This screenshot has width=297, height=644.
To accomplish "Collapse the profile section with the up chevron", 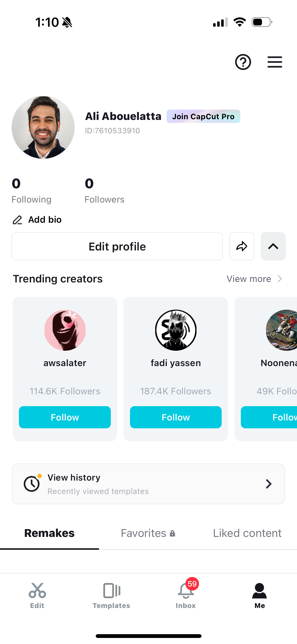I will 273,246.
